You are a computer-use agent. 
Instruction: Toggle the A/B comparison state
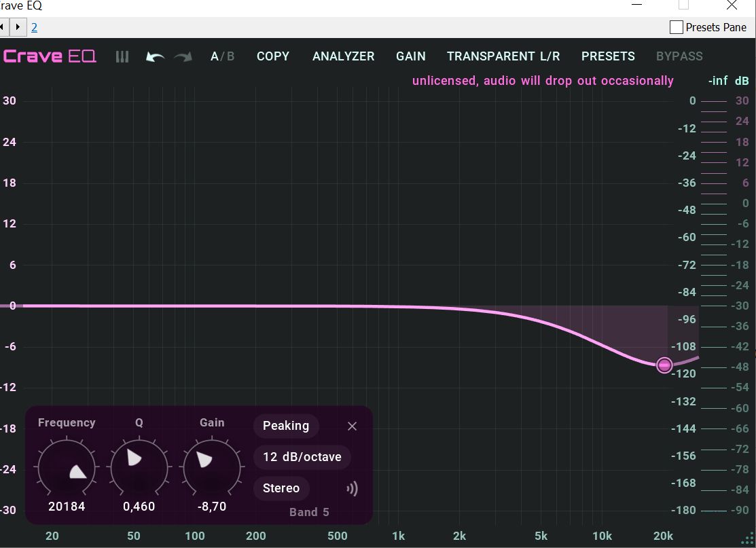(222, 56)
